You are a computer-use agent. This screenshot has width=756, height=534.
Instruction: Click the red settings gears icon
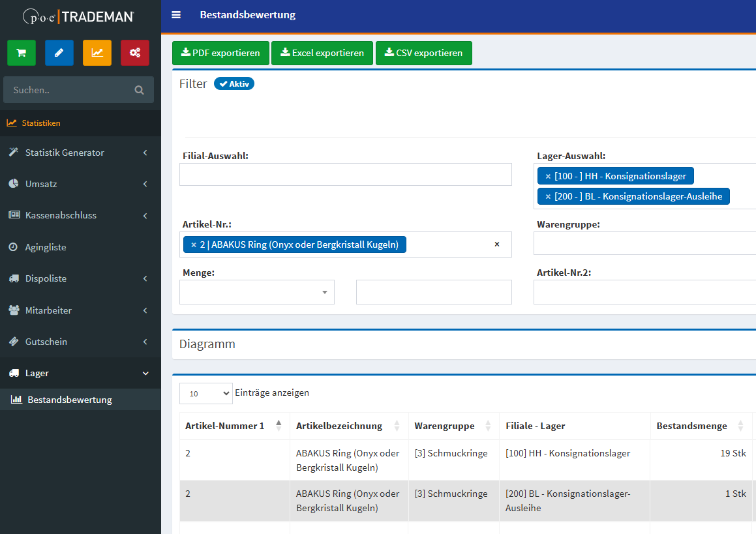[x=135, y=53]
